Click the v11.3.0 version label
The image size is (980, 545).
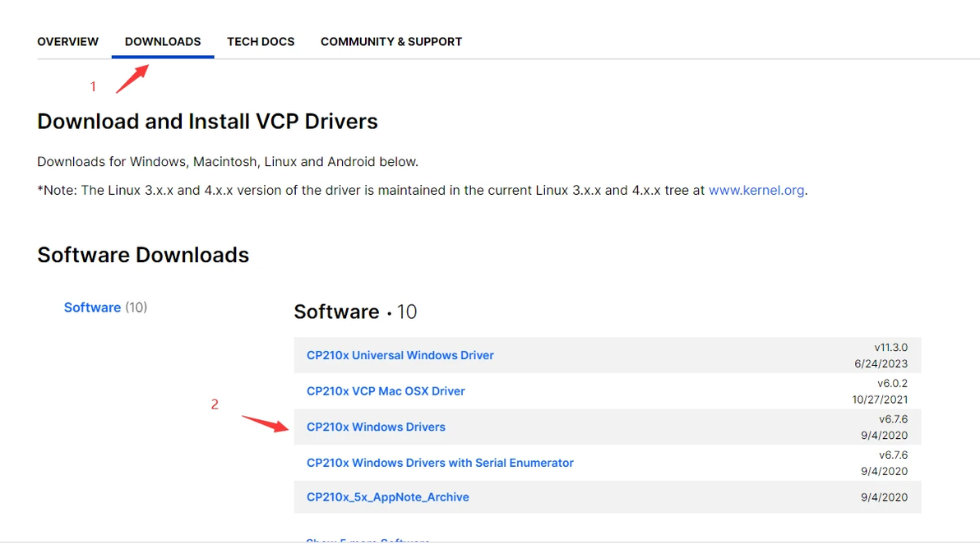point(891,348)
